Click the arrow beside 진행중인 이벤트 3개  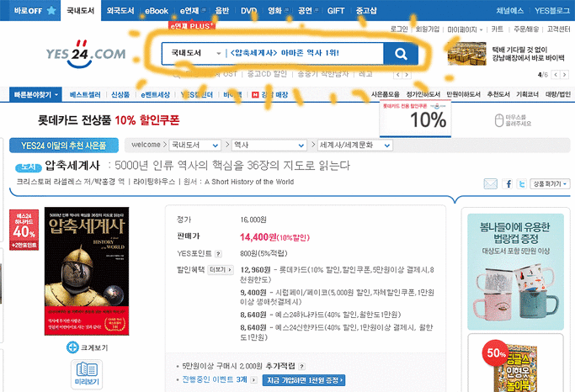tap(253, 380)
